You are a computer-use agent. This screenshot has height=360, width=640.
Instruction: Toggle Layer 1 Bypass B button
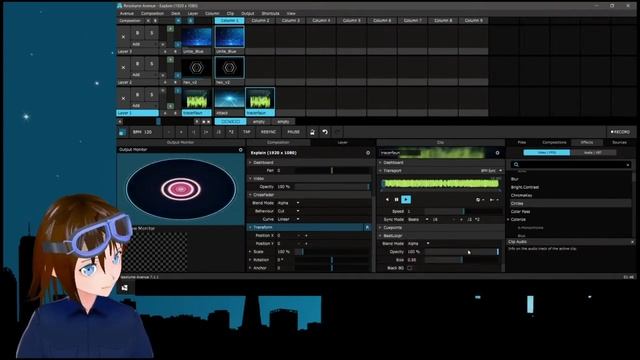click(x=137, y=94)
